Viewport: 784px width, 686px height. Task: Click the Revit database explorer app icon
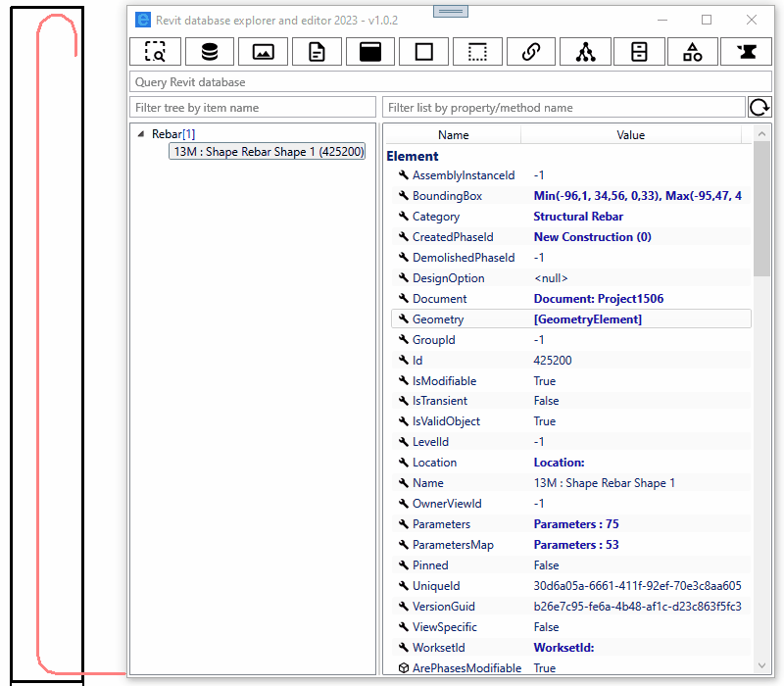click(x=143, y=20)
